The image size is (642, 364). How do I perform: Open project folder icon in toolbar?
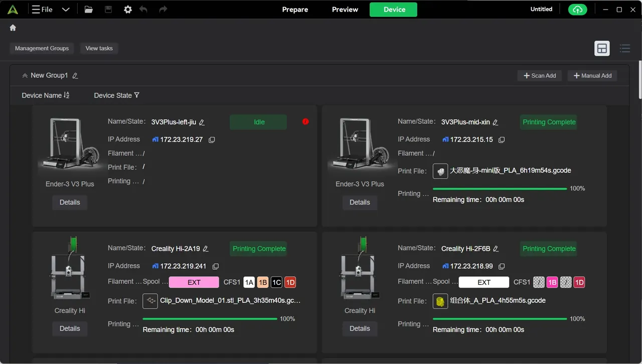click(x=89, y=10)
